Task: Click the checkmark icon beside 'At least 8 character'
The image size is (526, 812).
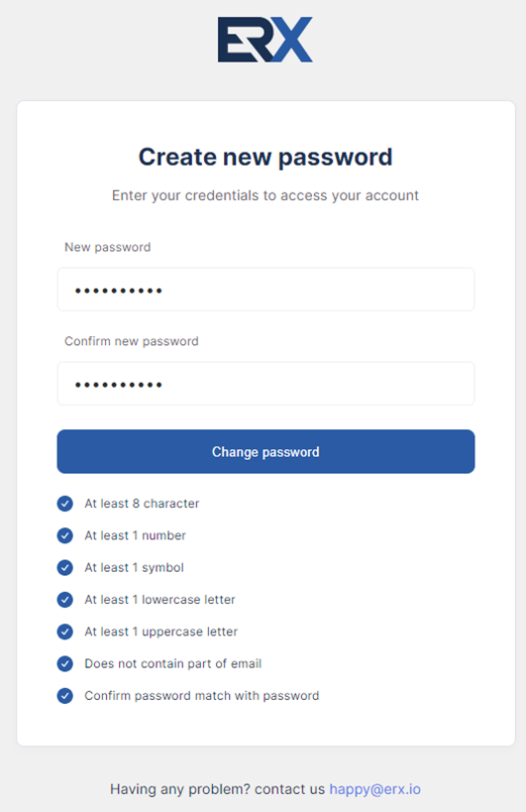Action: tap(64, 504)
